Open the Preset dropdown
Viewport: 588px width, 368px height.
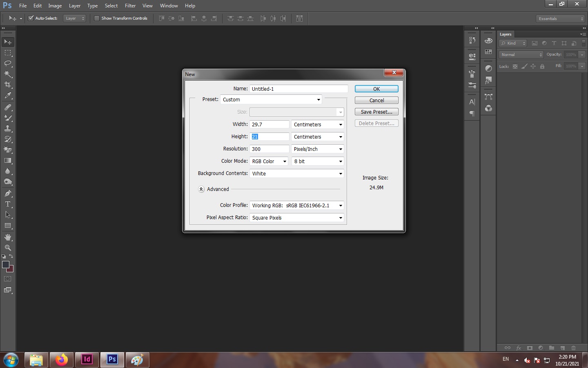click(271, 100)
